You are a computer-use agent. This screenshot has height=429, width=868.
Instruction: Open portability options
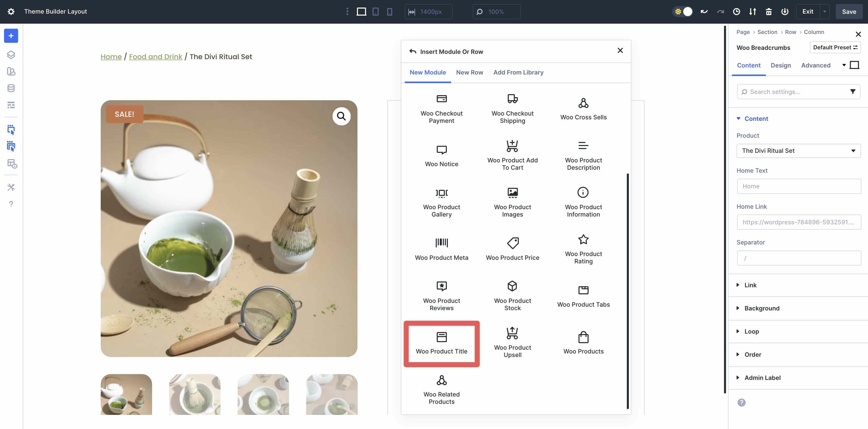[x=752, y=12]
